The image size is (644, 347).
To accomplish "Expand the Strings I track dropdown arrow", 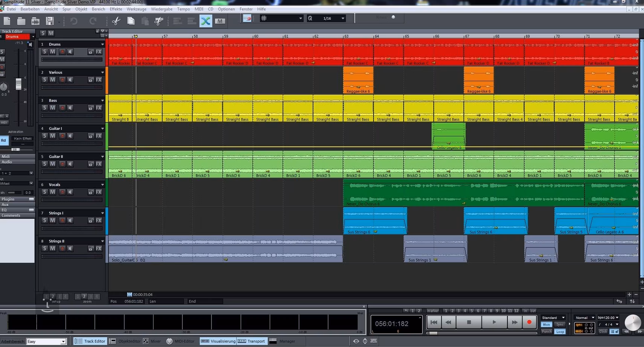I will click(102, 213).
